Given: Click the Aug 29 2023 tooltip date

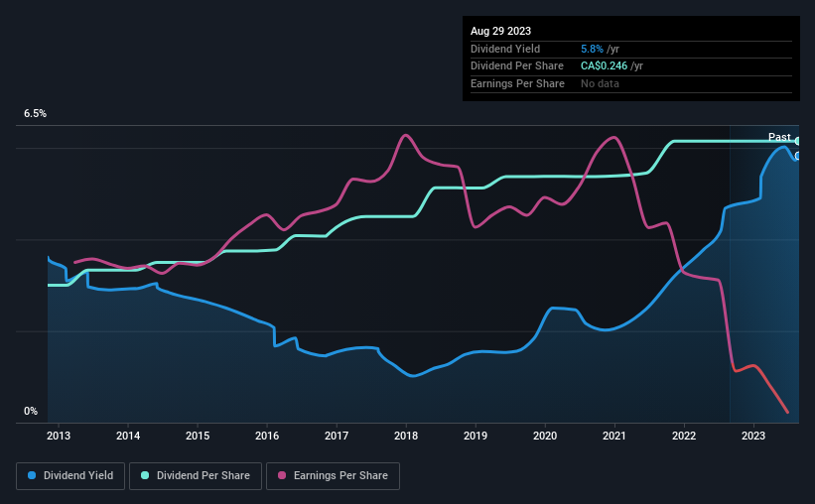Looking at the screenshot, I should click(x=500, y=31).
